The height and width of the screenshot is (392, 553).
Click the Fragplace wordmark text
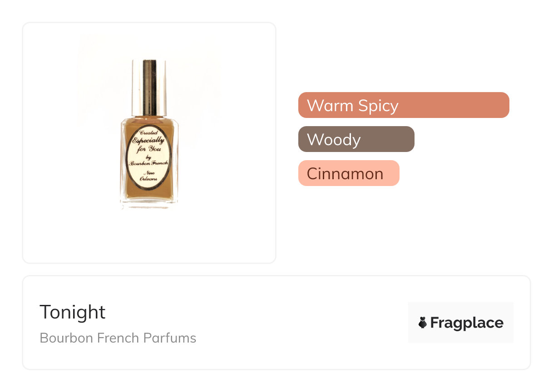pos(466,323)
